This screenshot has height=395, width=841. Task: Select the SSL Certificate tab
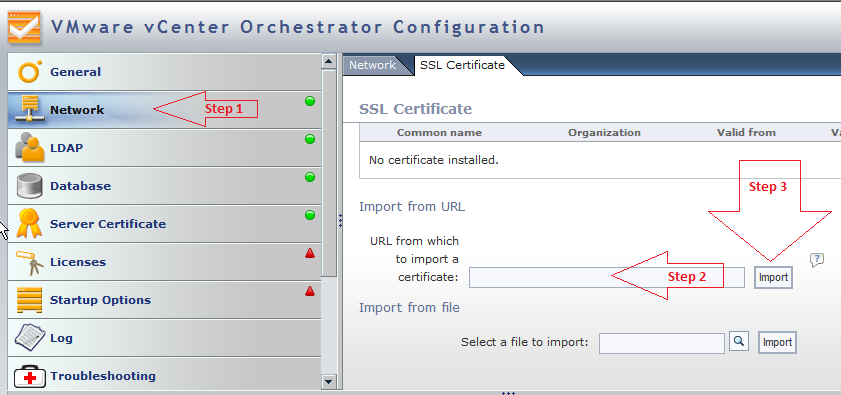click(462, 65)
